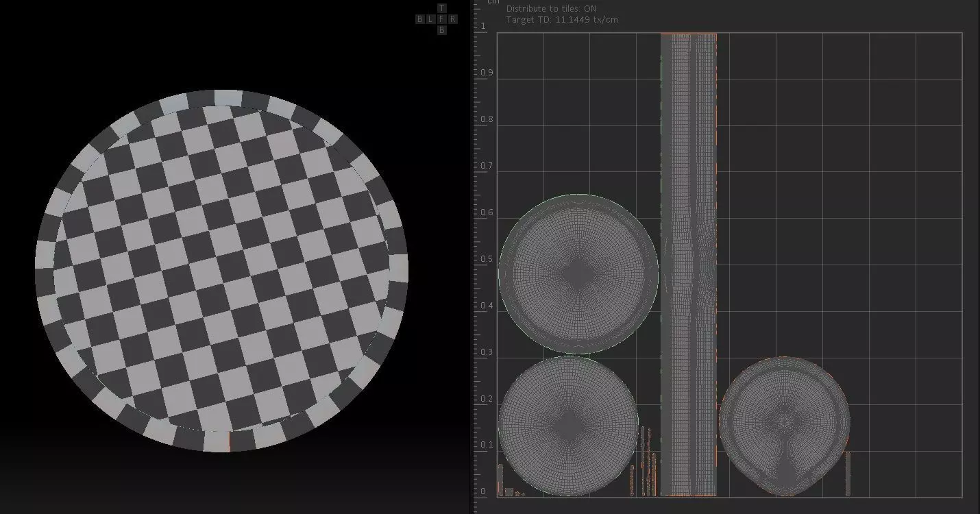Click the '0.7' ruler label

(x=486, y=166)
